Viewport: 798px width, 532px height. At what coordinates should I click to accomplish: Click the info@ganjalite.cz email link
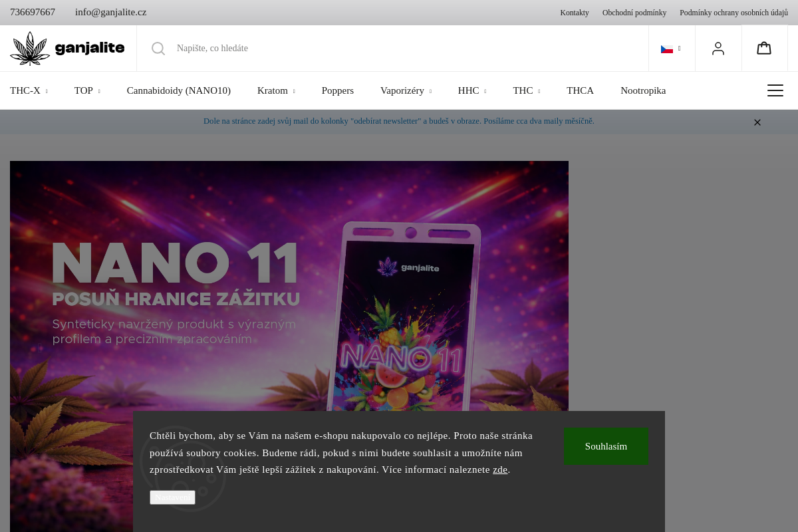[x=111, y=12]
